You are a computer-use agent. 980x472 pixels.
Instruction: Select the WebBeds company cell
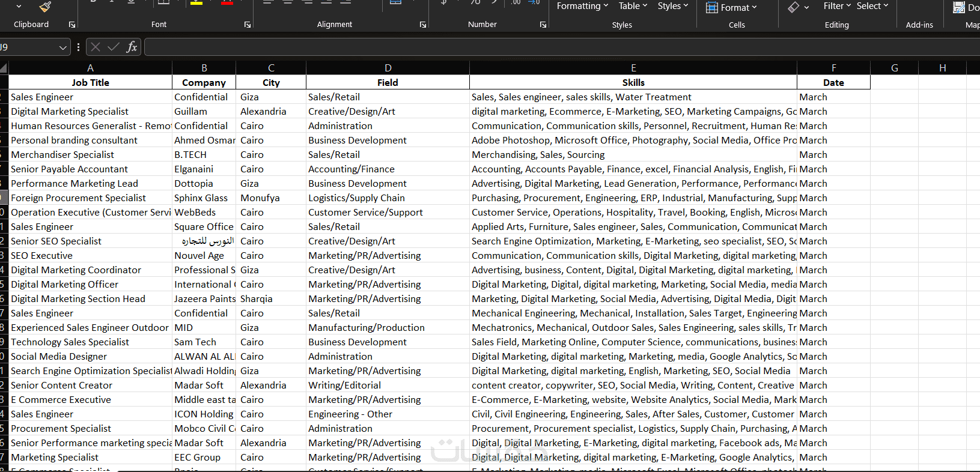click(x=204, y=212)
